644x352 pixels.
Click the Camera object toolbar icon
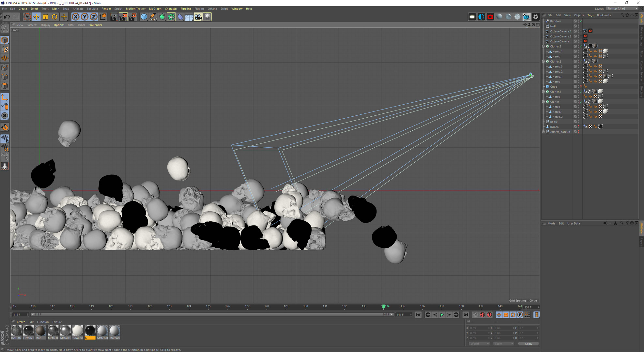click(198, 17)
